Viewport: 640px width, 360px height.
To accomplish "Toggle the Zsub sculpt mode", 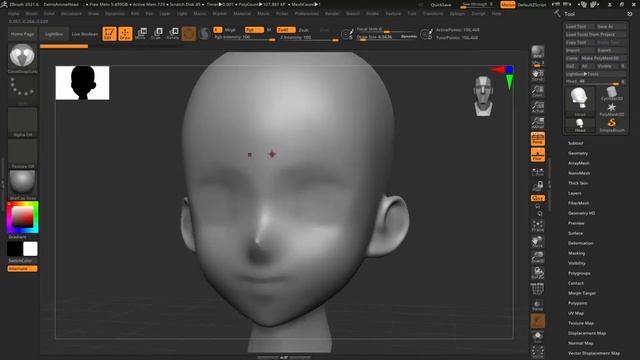I will pos(303,30).
